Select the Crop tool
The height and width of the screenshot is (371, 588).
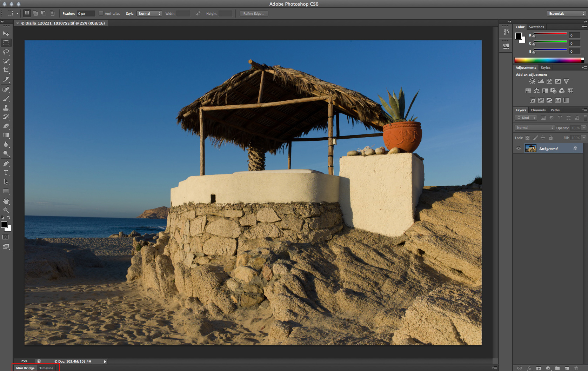6,70
